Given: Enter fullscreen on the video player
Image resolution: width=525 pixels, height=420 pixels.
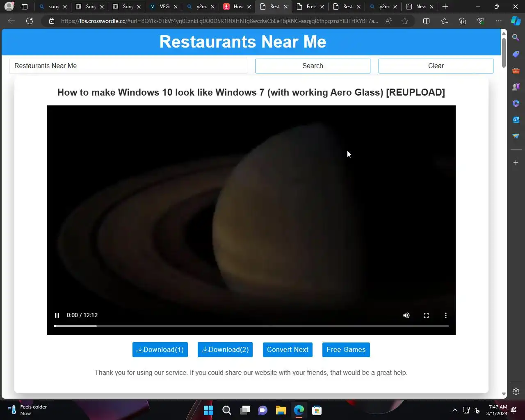Looking at the screenshot, I should 426,315.
